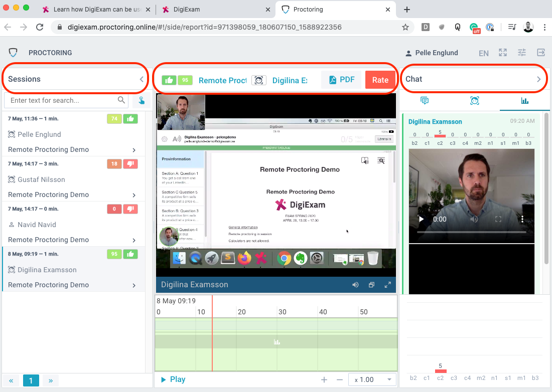The height and width of the screenshot is (392, 552).
Task: Reload the browser page
Action: tap(40, 27)
